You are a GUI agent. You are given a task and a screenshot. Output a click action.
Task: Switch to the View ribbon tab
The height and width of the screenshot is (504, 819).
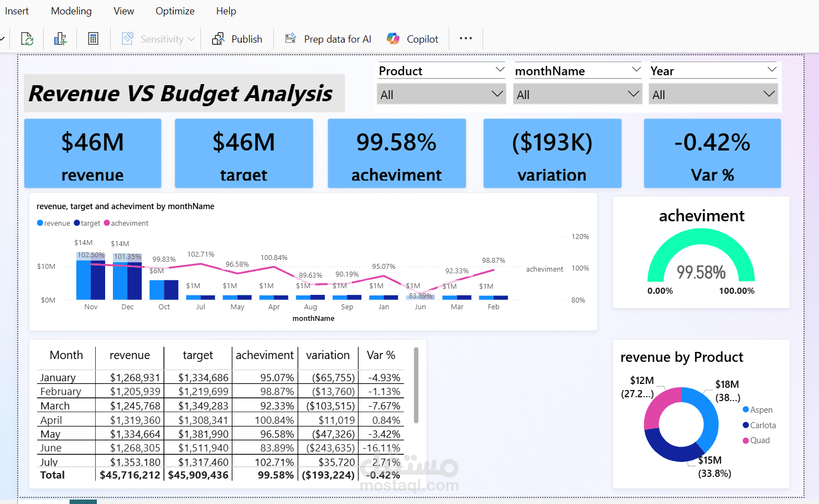click(123, 11)
